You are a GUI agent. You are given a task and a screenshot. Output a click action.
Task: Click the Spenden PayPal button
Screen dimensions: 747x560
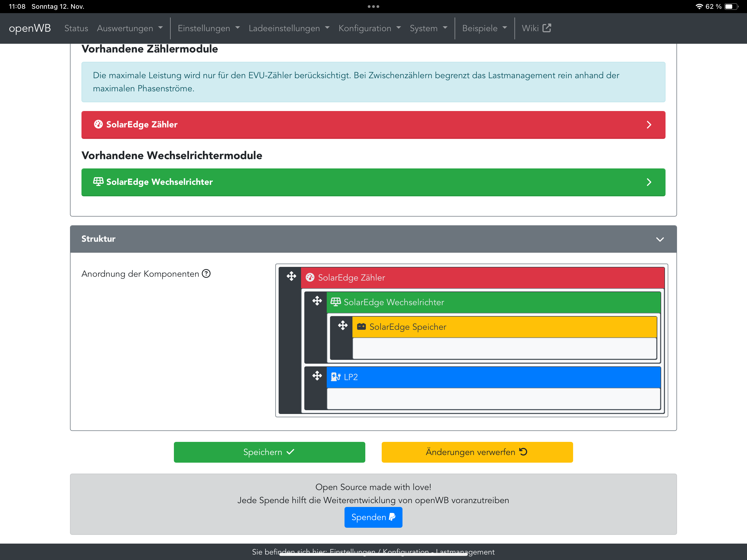373,517
